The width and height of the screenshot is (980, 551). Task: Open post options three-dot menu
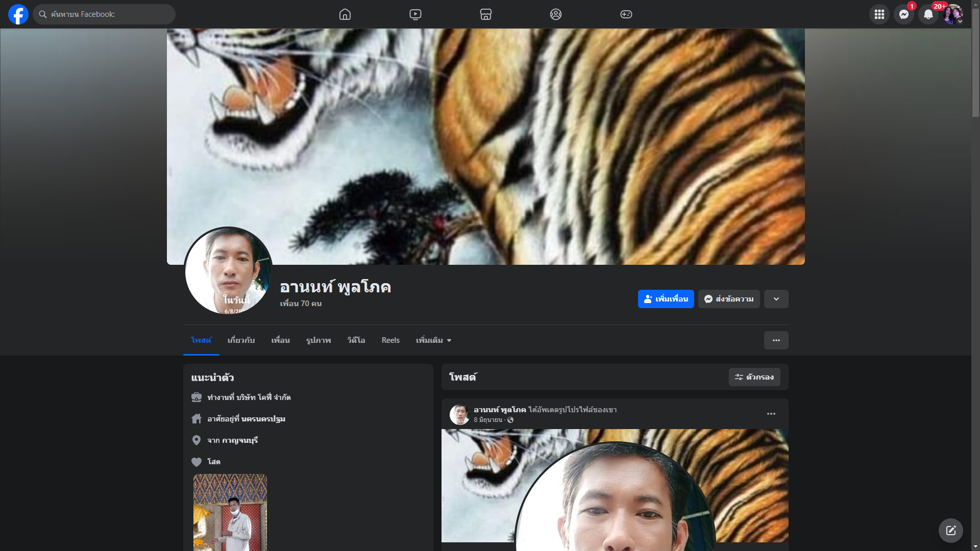[771, 414]
